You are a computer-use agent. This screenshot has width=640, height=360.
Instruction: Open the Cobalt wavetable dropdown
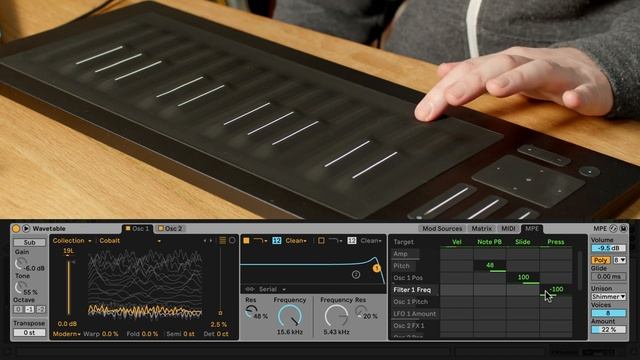tap(130, 241)
